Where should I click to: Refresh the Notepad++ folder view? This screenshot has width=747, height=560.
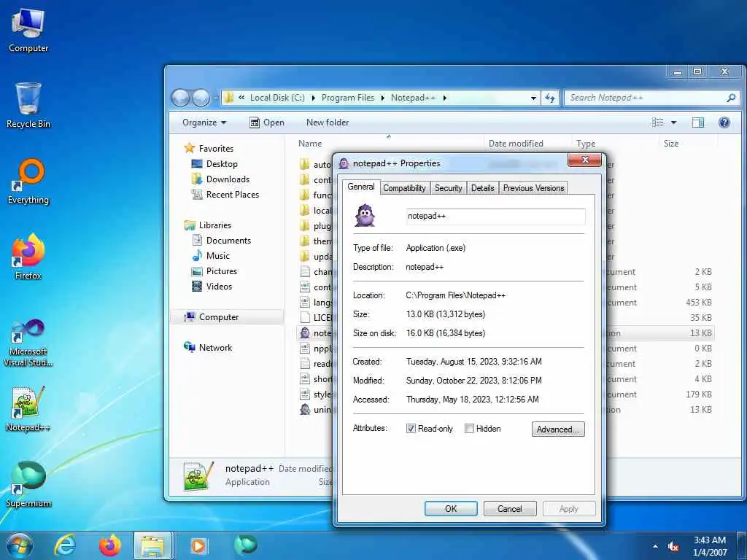click(x=550, y=98)
